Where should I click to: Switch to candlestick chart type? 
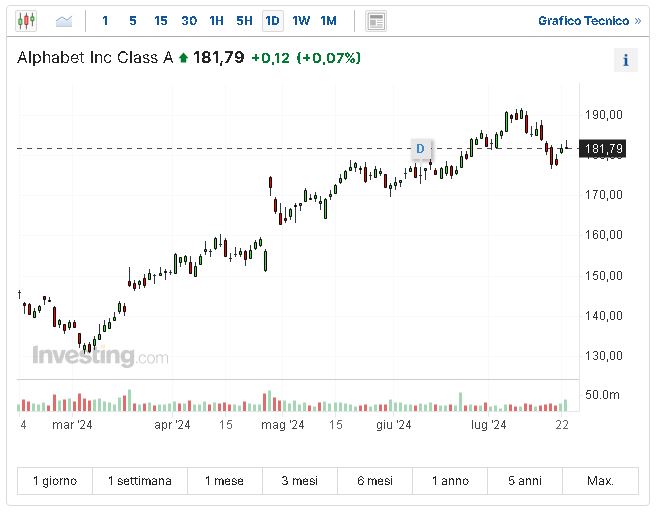(26, 21)
